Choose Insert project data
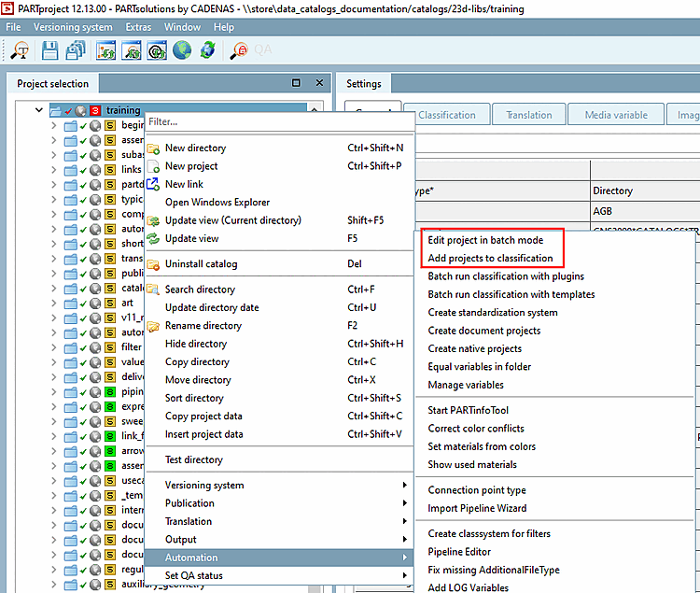Image resolution: width=700 pixels, height=593 pixels. [204, 434]
